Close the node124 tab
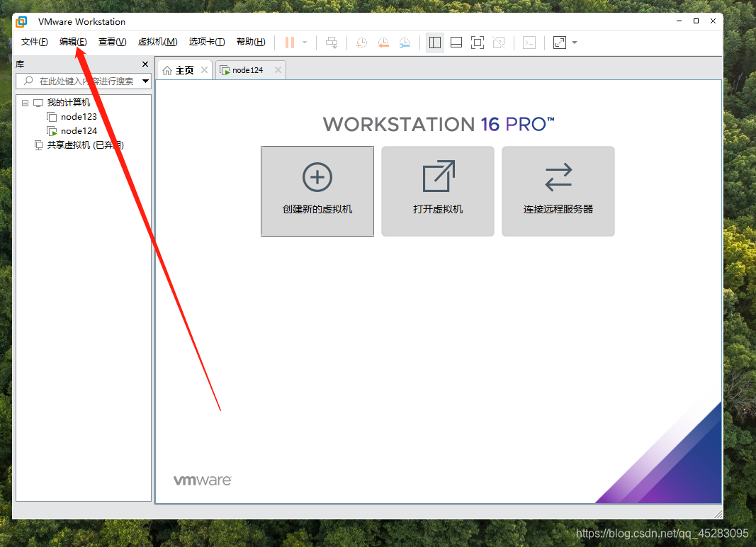This screenshot has width=756, height=547. pos(278,70)
